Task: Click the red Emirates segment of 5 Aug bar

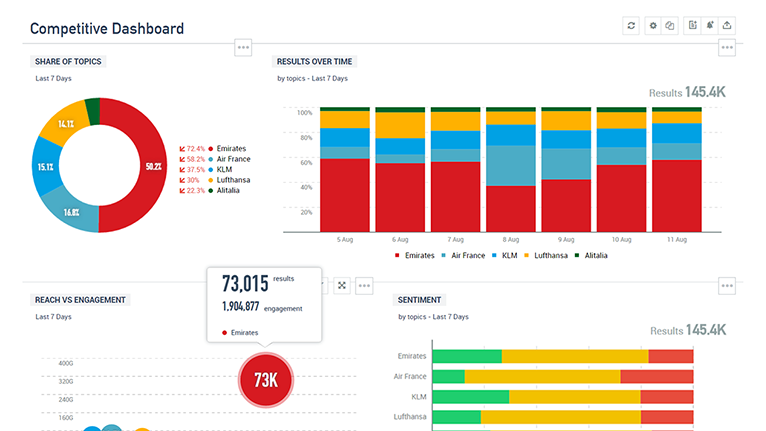Action: point(345,195)
